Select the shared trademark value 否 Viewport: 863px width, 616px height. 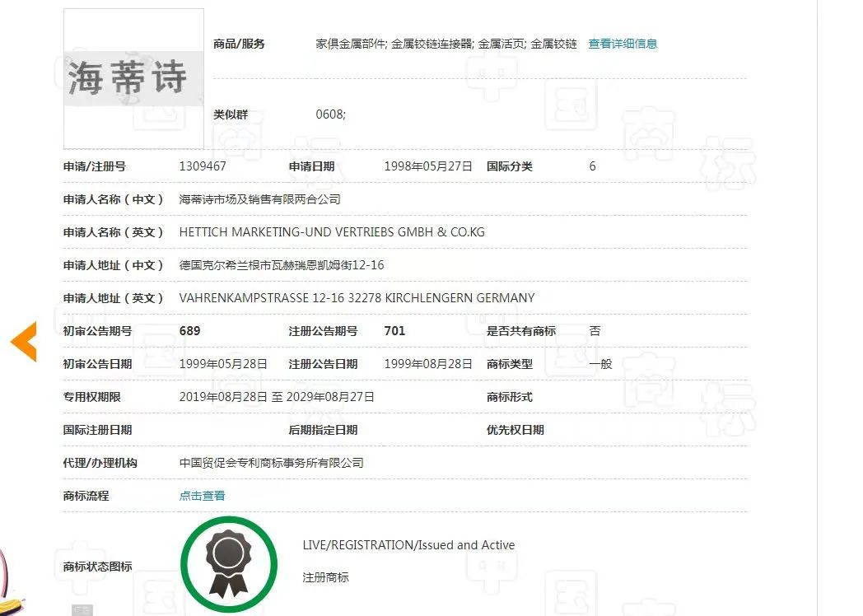tap(595, 331)
